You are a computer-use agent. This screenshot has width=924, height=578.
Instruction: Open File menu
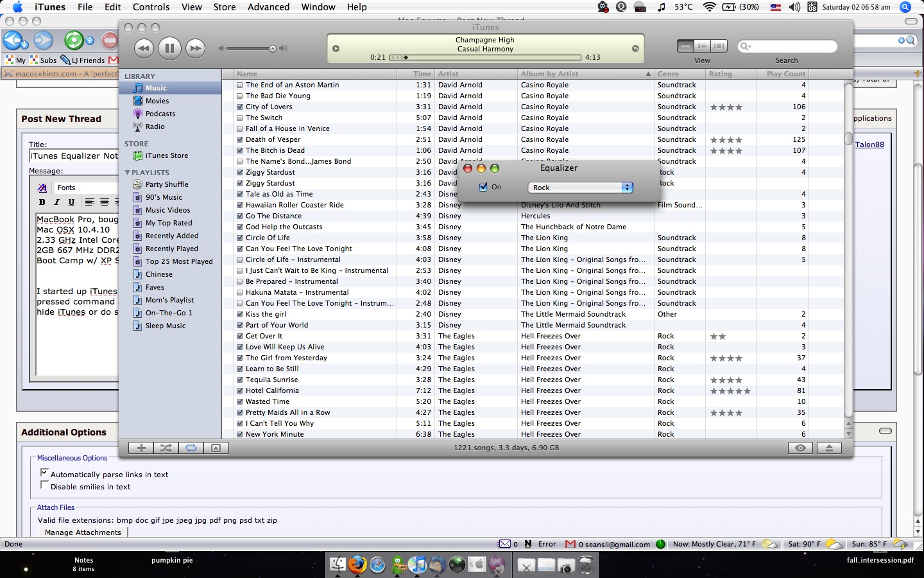[x=85, y=7]
